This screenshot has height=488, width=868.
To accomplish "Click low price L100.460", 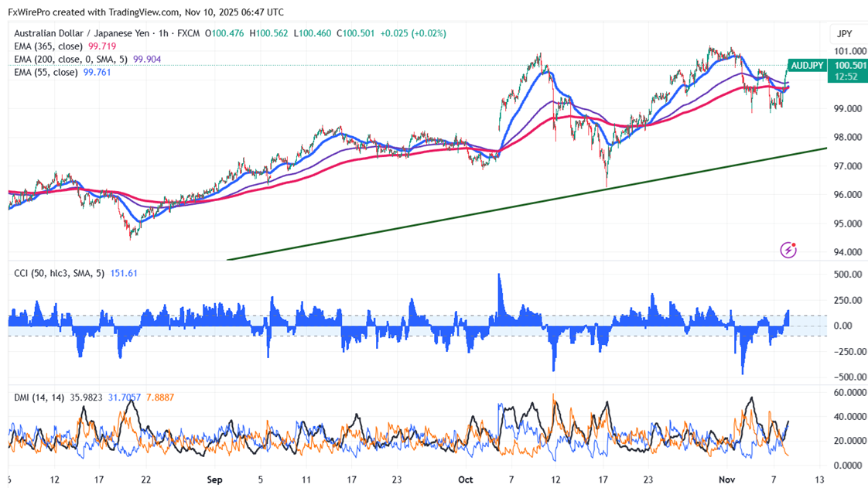I will coord(313,33).
